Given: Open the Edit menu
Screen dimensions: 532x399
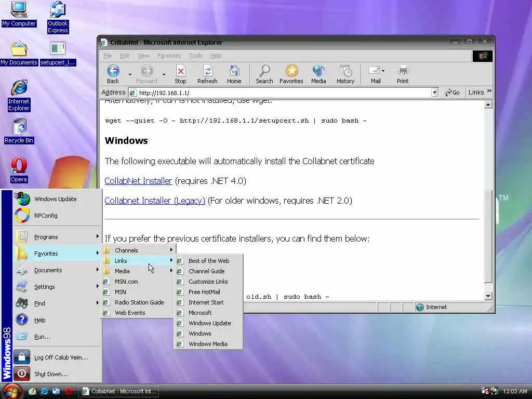Looking at the screenshot, I should (125, 56).
